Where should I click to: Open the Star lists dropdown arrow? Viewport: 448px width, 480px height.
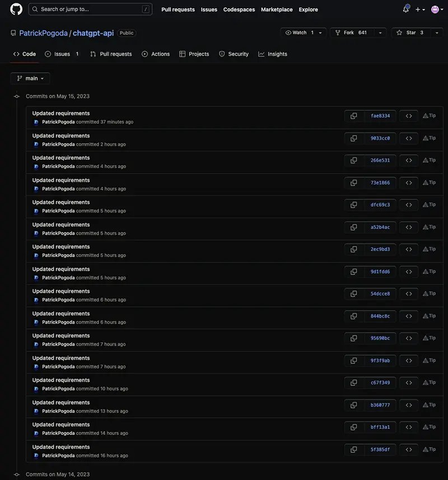(x=437, y=32)
